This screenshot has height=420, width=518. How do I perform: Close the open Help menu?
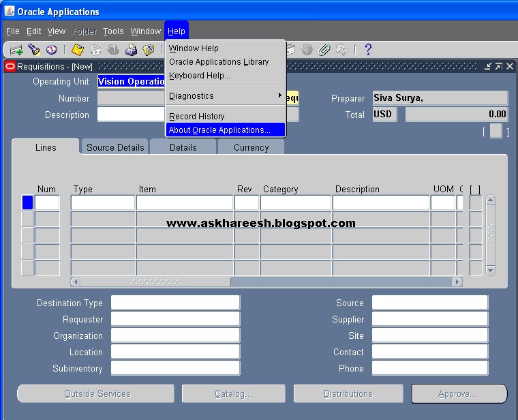click(x=177, y=31)
